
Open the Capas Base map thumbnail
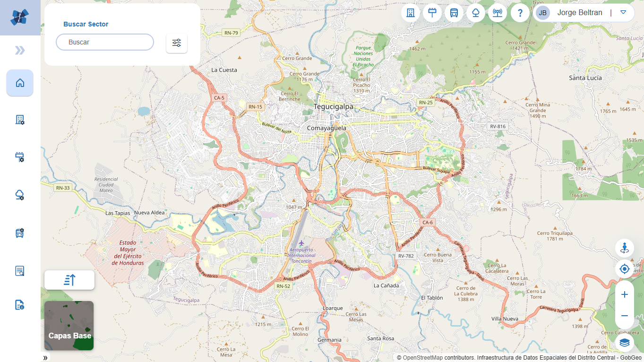point(69,326)
